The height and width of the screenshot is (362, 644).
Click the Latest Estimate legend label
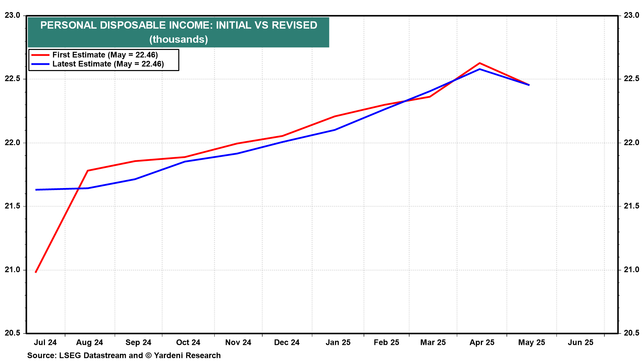pos(108,64)
